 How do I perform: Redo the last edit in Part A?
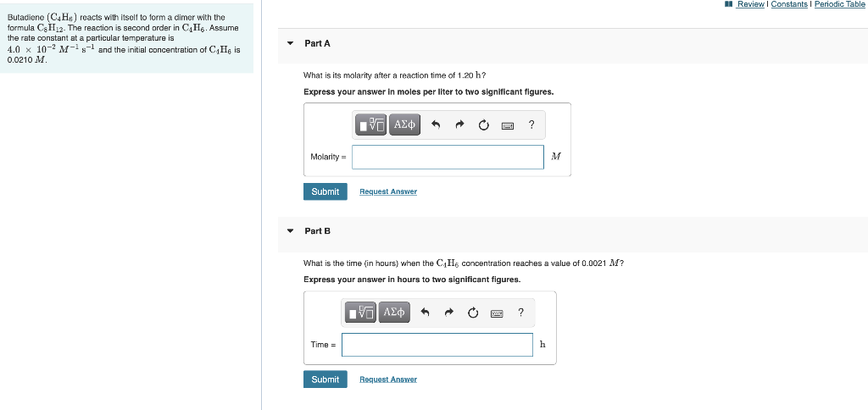tap(459, 125)
